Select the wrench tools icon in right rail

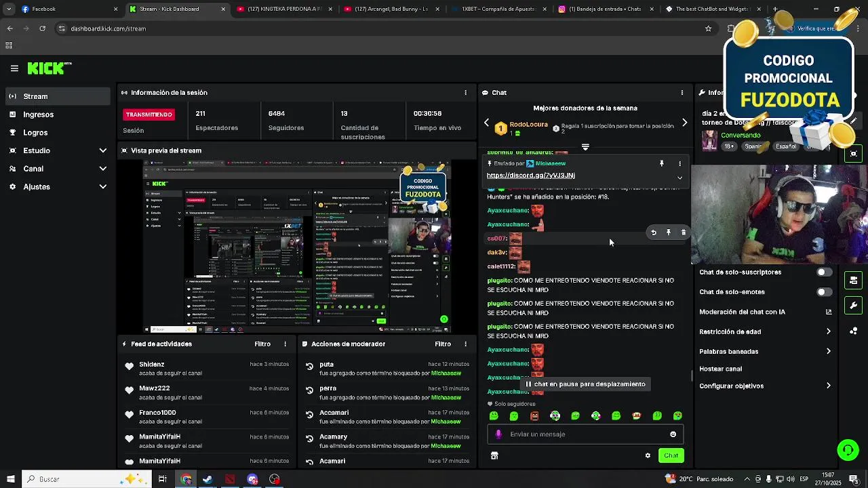pos(854,306)
